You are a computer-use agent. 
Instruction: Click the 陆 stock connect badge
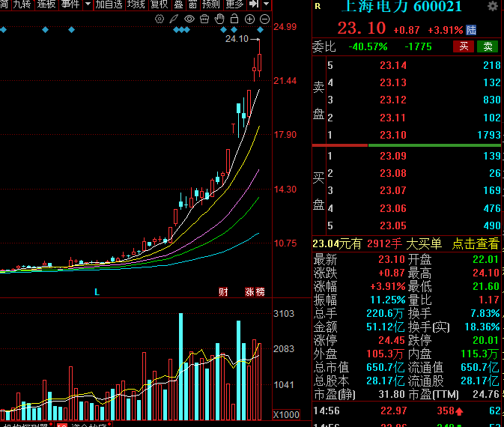coord(471,30)
